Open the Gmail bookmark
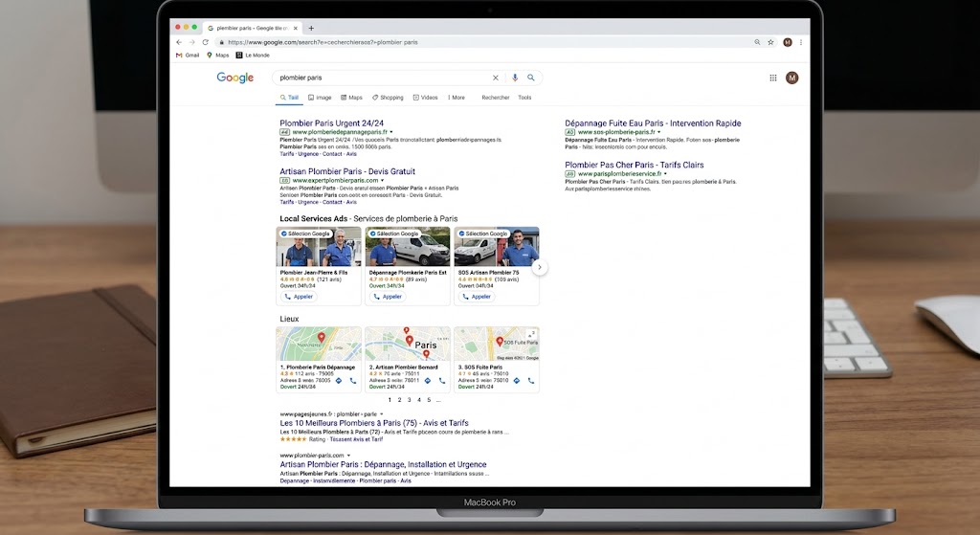Viewport: 980px width, 535px height. click(188, 55)
